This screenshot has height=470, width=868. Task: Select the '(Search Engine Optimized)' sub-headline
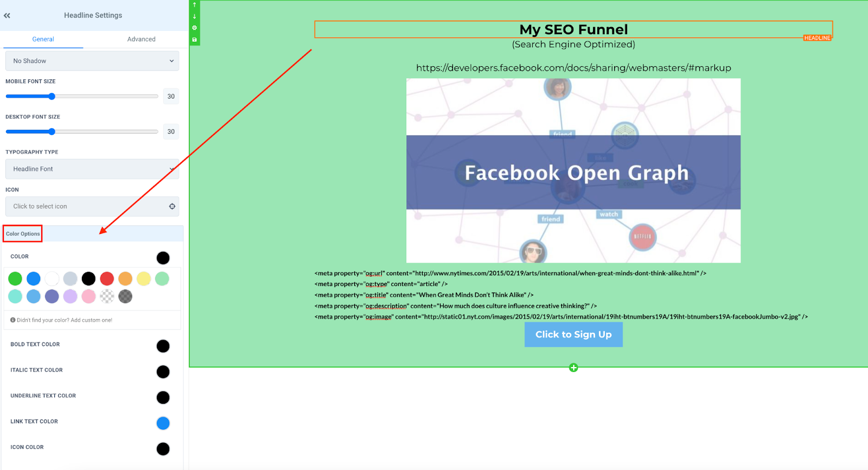pyautogui.click(x=573, y=45)
